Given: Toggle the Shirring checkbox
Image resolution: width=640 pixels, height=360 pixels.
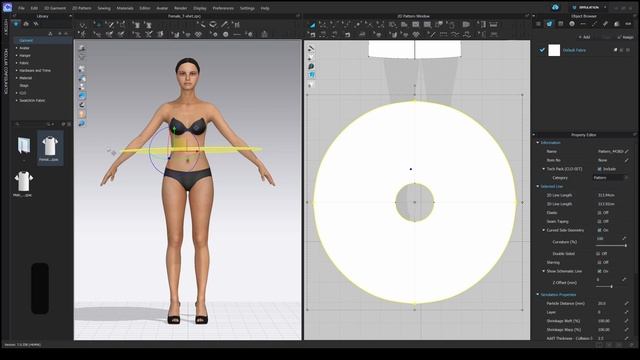Looking at the screenshot, I should (599, 262).
